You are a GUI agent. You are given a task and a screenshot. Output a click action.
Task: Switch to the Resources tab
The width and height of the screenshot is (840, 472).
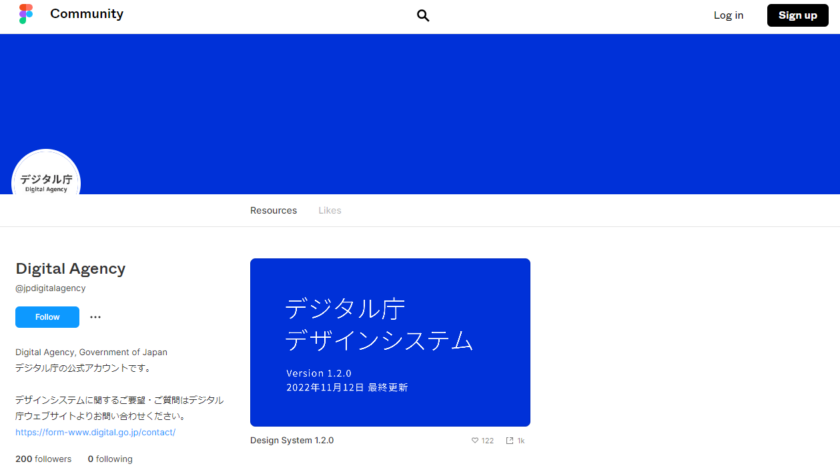point(273,211)
